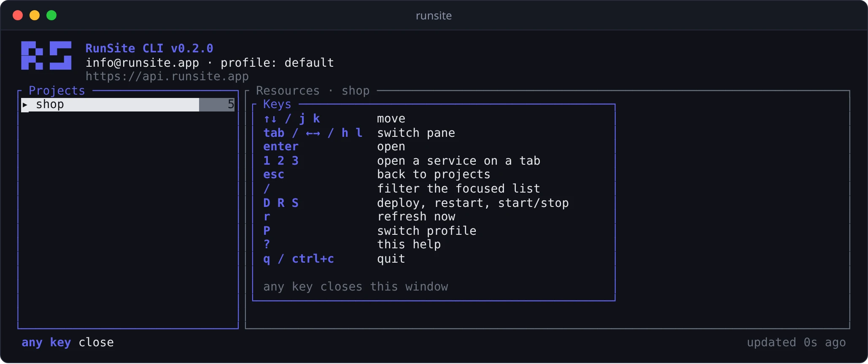
Task: Click the 'updated 0s ago' status
Action: (796, 342)
